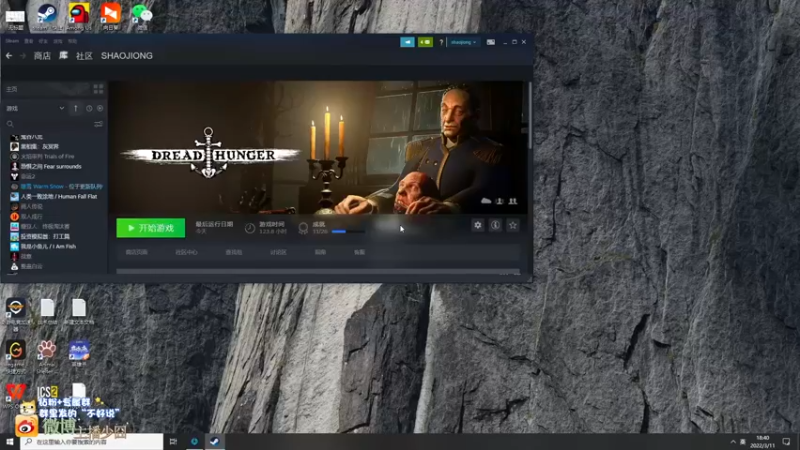Click the library search field
This screenshot has width=800, height=450.
pos(48,124)
